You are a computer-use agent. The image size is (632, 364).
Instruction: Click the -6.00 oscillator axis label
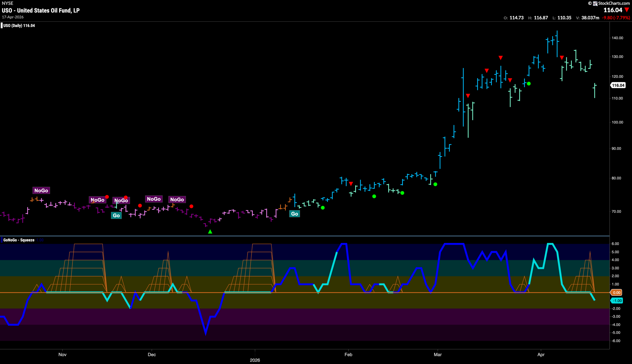click(x=615, y=341)
